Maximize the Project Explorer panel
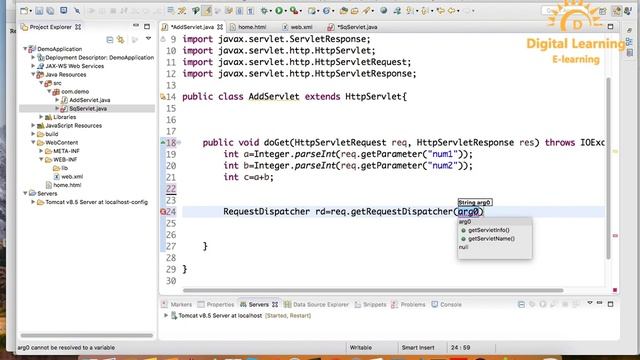640x360 pixels. pos(147,27)
